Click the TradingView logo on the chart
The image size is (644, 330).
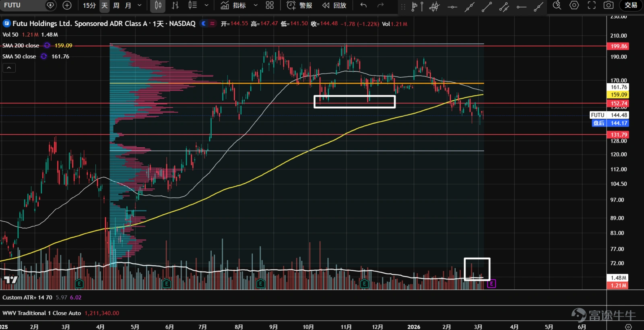(11, 279)
